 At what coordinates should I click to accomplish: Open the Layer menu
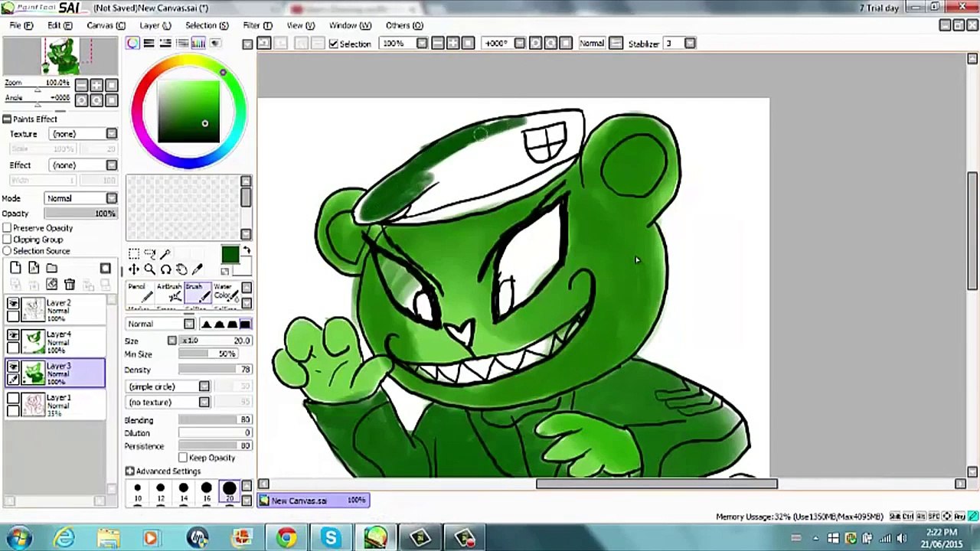155,25
